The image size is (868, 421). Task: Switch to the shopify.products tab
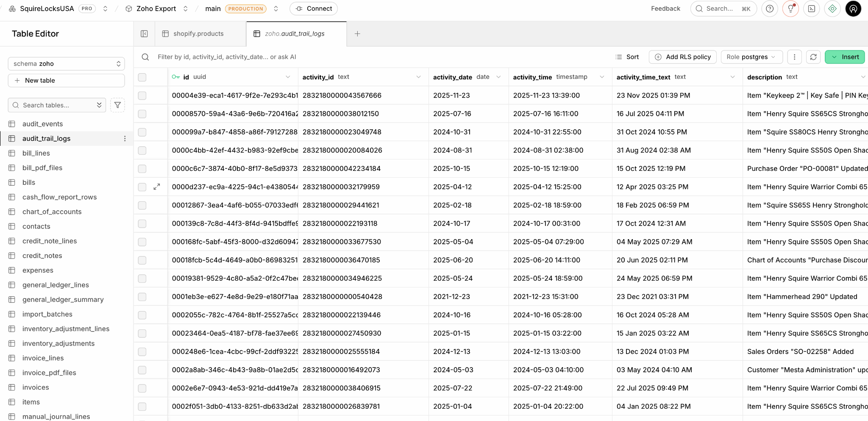click(x=200, y=33)
